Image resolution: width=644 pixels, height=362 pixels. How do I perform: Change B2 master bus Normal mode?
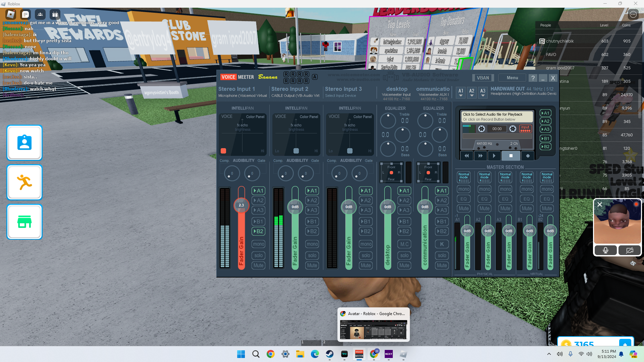(547, 177)
